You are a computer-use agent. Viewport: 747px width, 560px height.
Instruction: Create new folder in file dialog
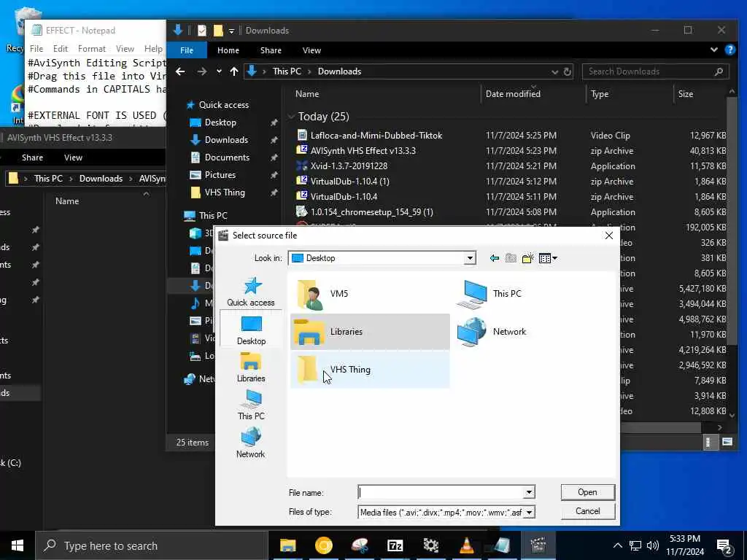pyautogui.click(x=527, y=258)
